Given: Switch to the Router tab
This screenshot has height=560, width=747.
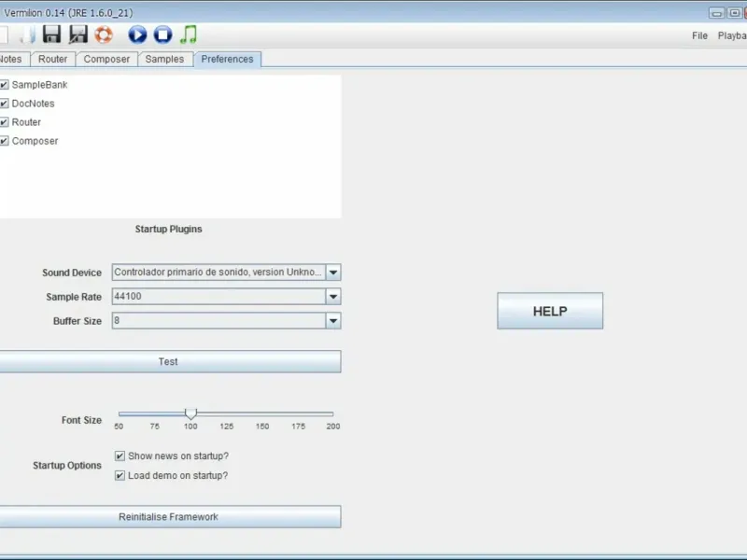Looking at the screenshot, I should tap(53, 59).
